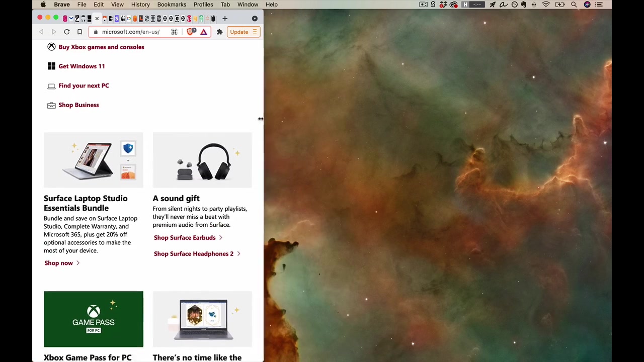The image size is (644, 362).
Task: Open Spotlight search
Action: click(x=574, y=5)
